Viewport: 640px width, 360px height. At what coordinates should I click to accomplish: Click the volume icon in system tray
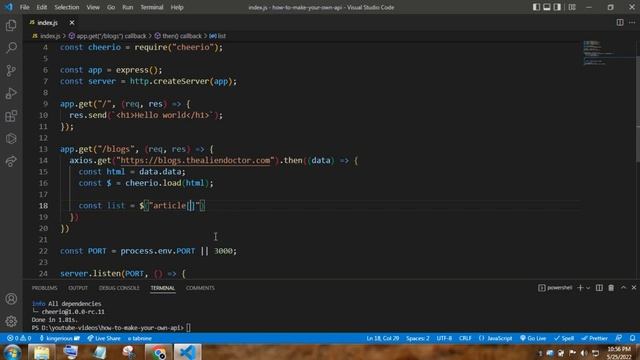click(x=584, y=353)
